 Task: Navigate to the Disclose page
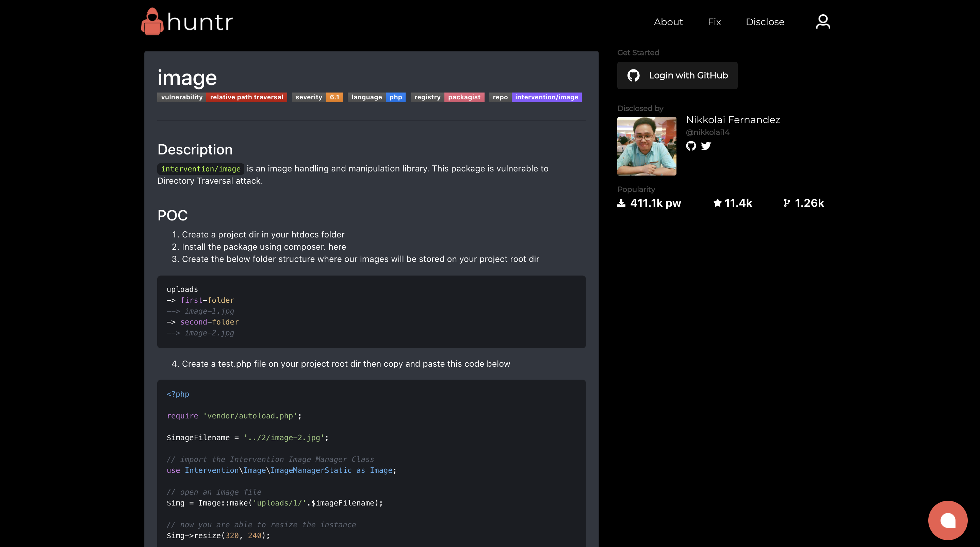tap(765, 22)
